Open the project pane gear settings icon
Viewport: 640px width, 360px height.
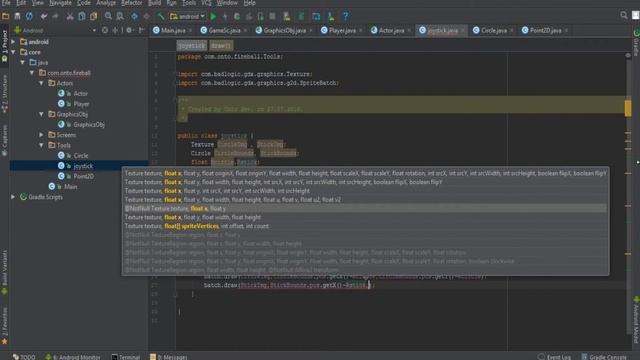click(129, 30)
